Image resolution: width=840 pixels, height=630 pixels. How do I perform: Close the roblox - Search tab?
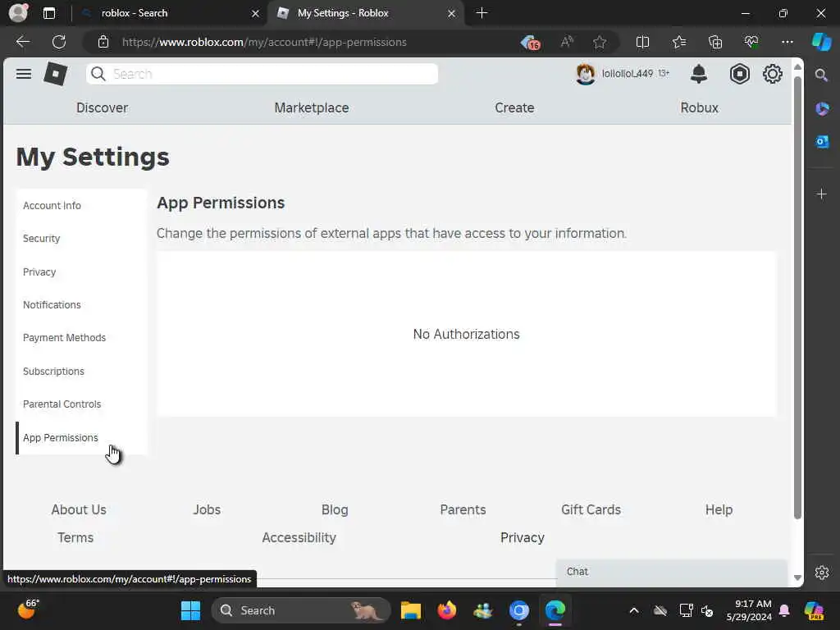256,13
